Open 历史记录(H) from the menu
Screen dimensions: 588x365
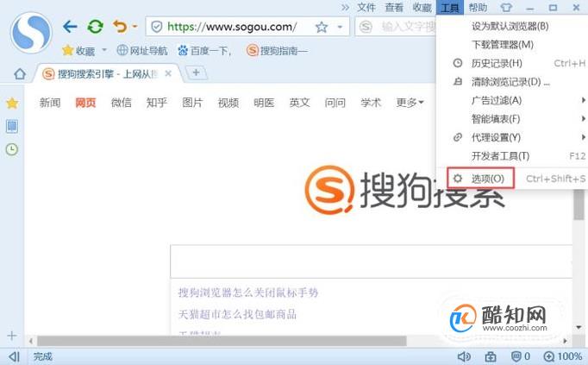(x=512, y=63)
